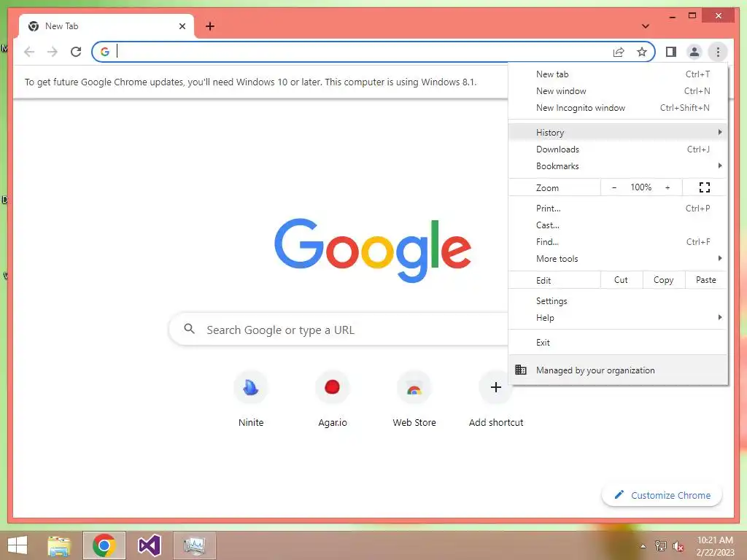Toggle fullscreen mode icon in Zoom row
Image resolution: width=747 pixels, height=560 pixels.
point(705,187)
